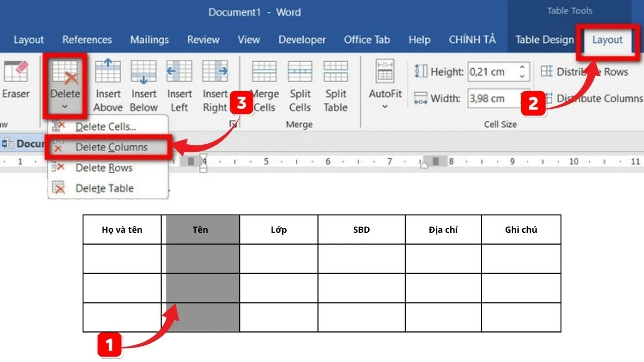
Task: Click the Insert Above icon
Action: point(108,71)
